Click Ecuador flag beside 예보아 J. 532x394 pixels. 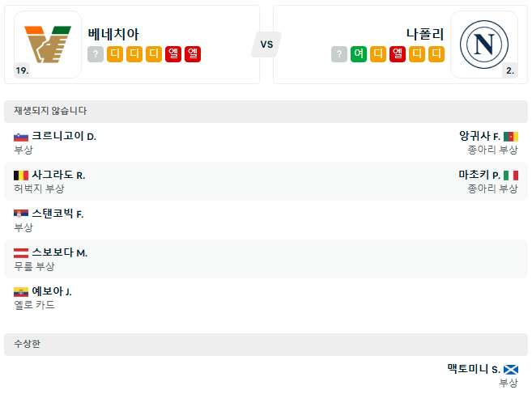(21, 292)
